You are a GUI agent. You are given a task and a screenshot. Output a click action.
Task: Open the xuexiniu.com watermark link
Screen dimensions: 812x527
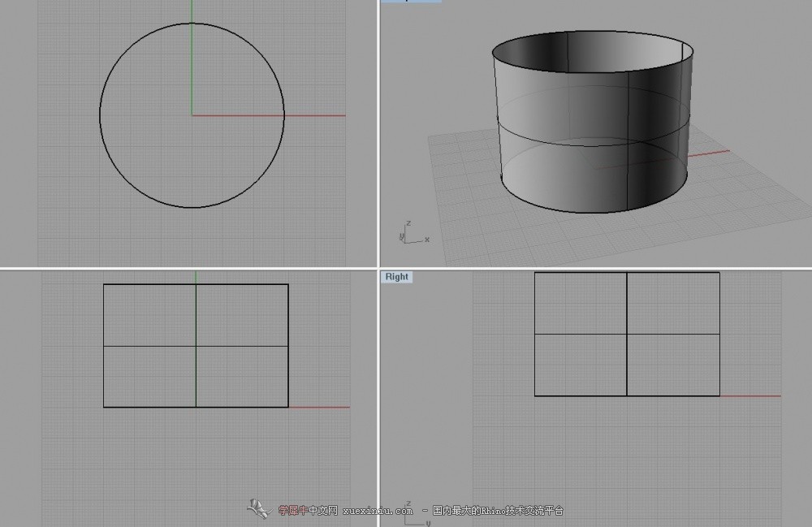(378, 511)
